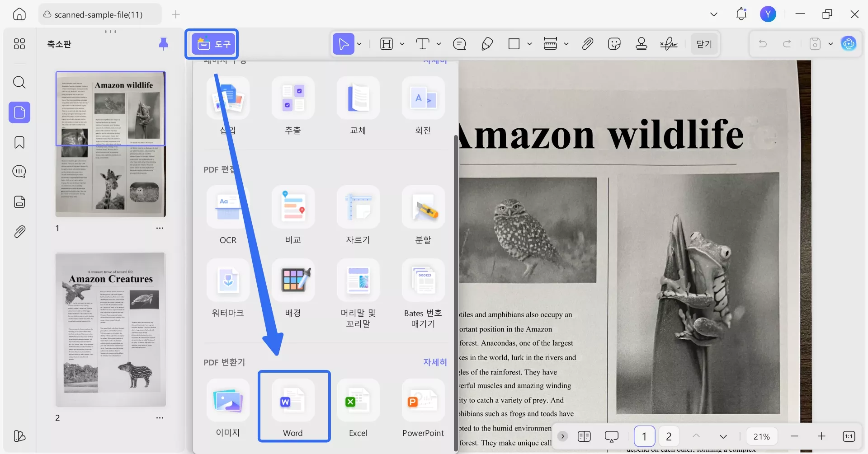Go to the next page arrow
Image resolution: width=868 pixels, height=454 pixels.
coord(723,436)
